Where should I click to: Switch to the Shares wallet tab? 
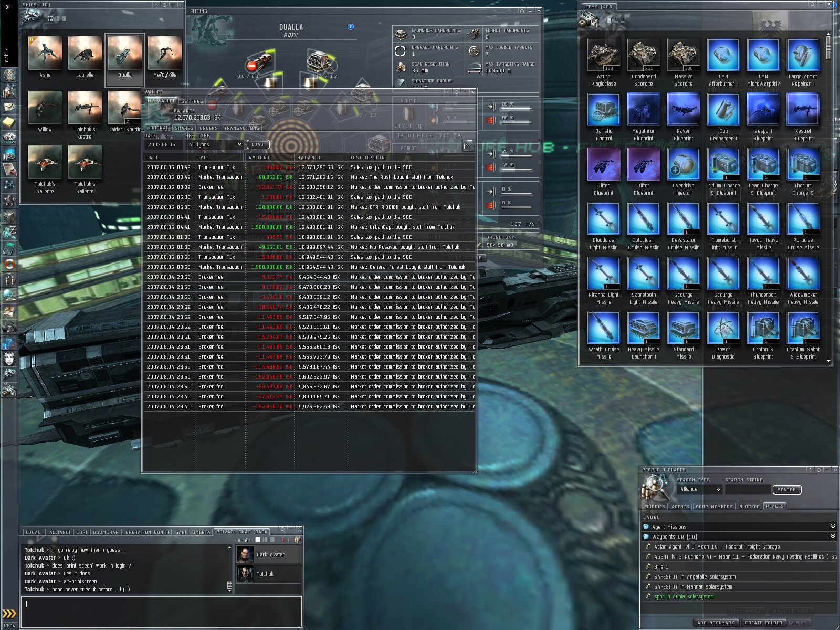click(184, 128)
